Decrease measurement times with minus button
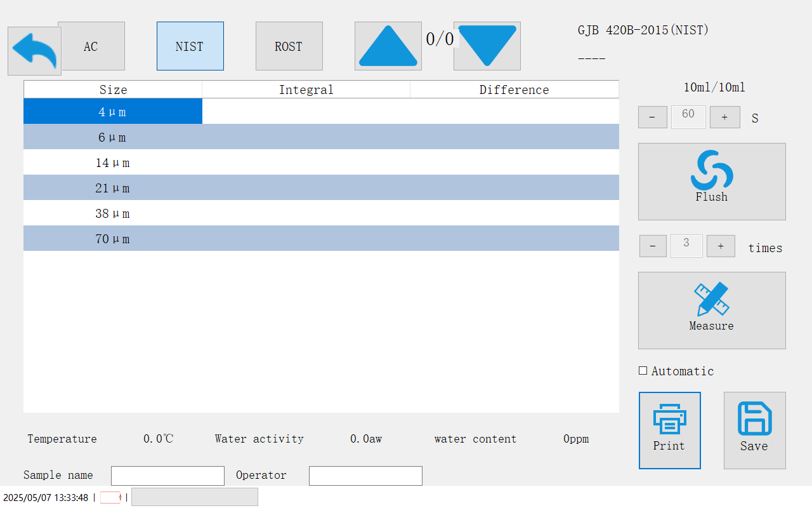 (653, 246)
